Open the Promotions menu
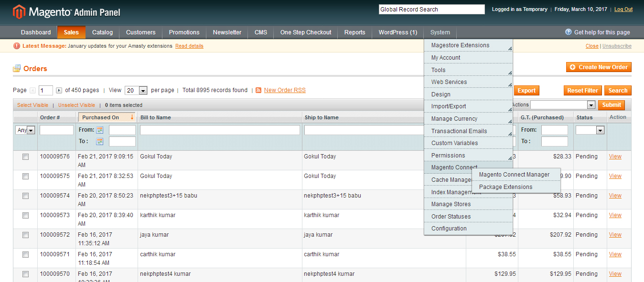Screen dimensions: 644x282 point(184,32)
